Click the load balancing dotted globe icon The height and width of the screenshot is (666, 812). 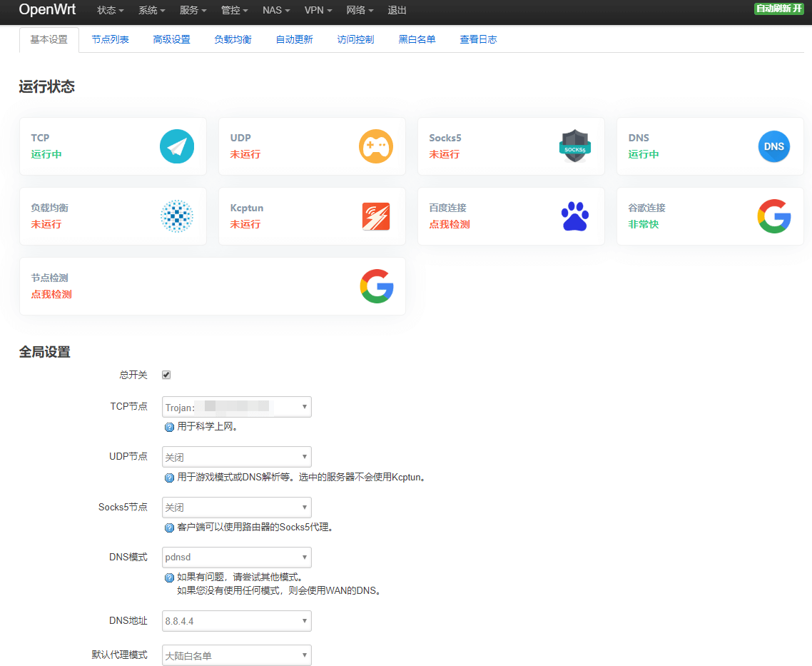pos(176,216)
